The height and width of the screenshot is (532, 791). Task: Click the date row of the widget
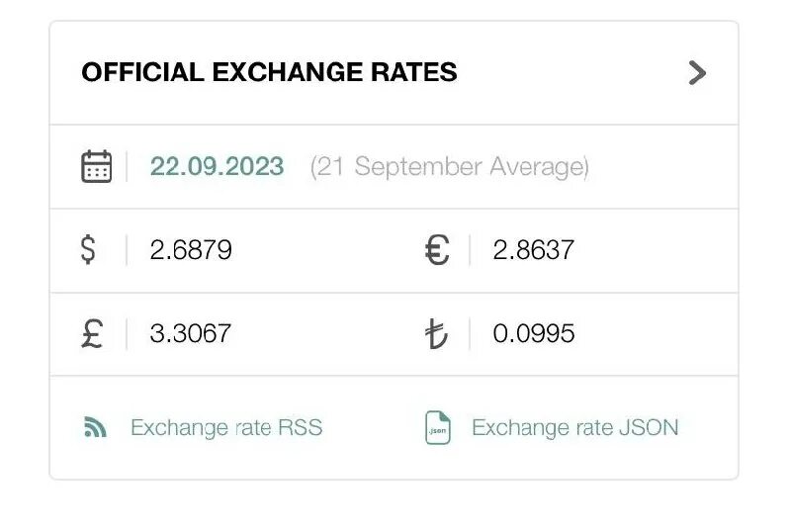click(x=394, y=166)
